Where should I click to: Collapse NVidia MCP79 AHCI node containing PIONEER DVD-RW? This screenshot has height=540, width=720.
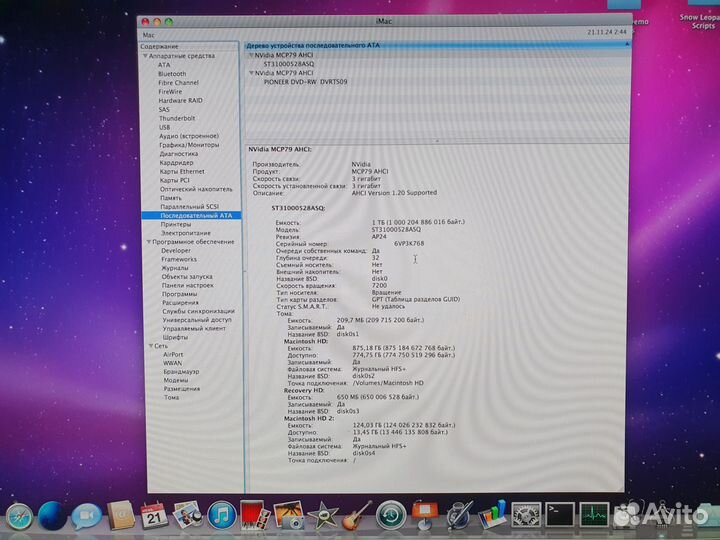[251, 73]
